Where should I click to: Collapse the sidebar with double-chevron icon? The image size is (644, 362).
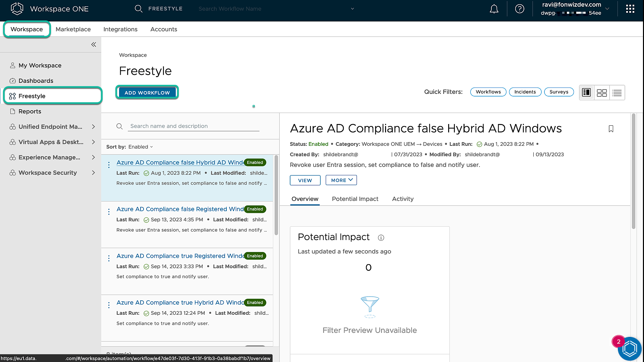[94, 45]
